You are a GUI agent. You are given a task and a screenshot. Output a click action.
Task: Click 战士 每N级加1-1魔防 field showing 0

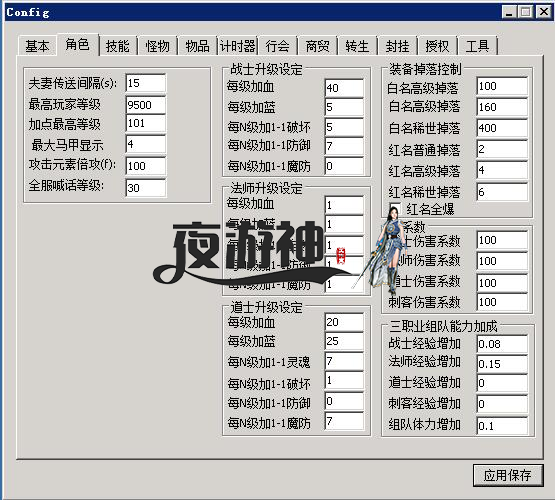point(344,166)
